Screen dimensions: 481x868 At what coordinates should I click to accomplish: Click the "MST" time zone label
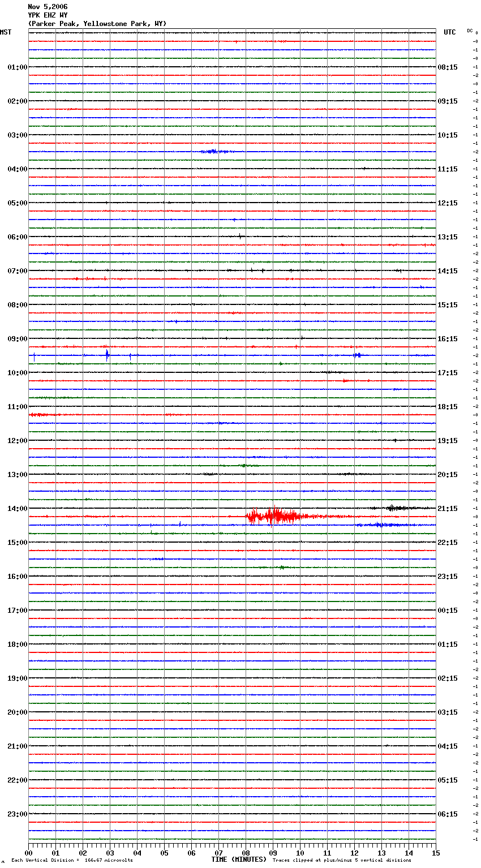click(6, 32)
